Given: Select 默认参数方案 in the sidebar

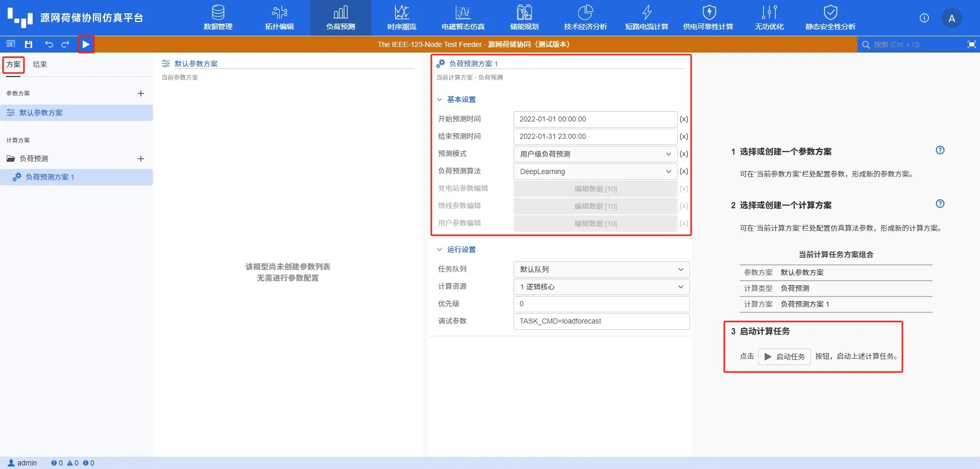Looking at the screenshot, I should tap(77, 113).
